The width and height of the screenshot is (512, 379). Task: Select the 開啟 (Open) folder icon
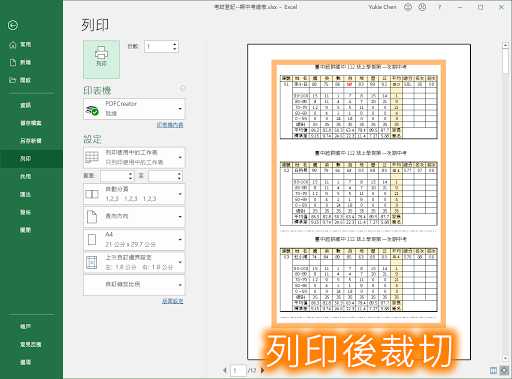(x=13, y=80)
